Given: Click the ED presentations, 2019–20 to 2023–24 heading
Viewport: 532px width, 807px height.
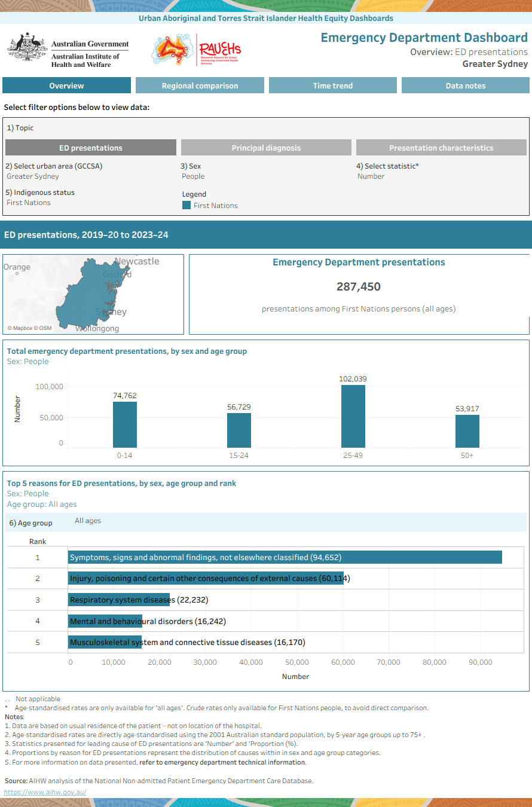Looking at the screenshot, I should point(86,235).
